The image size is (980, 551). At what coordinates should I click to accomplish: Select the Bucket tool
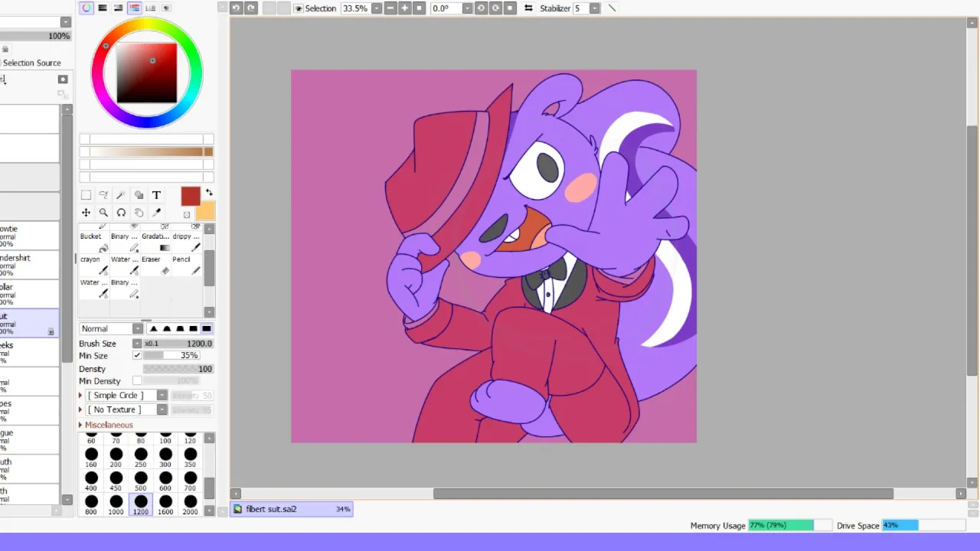pyautogui.click(x=94, y=242)
